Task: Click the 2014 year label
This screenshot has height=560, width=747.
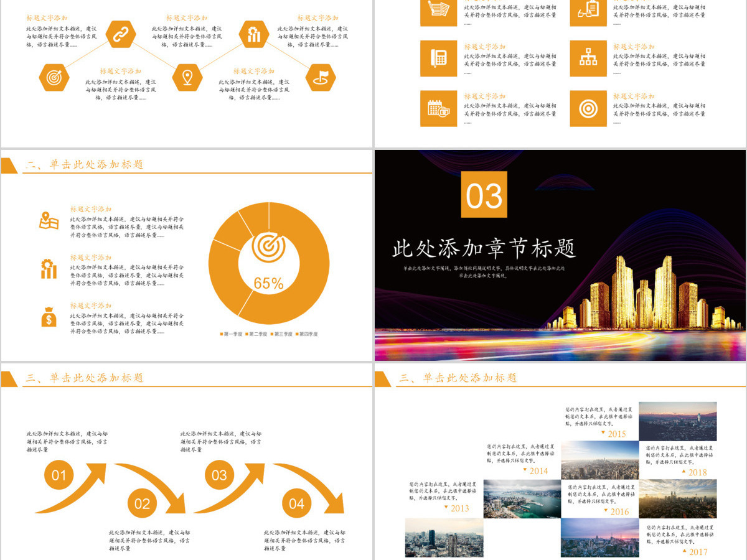Action: pos(538,471)
